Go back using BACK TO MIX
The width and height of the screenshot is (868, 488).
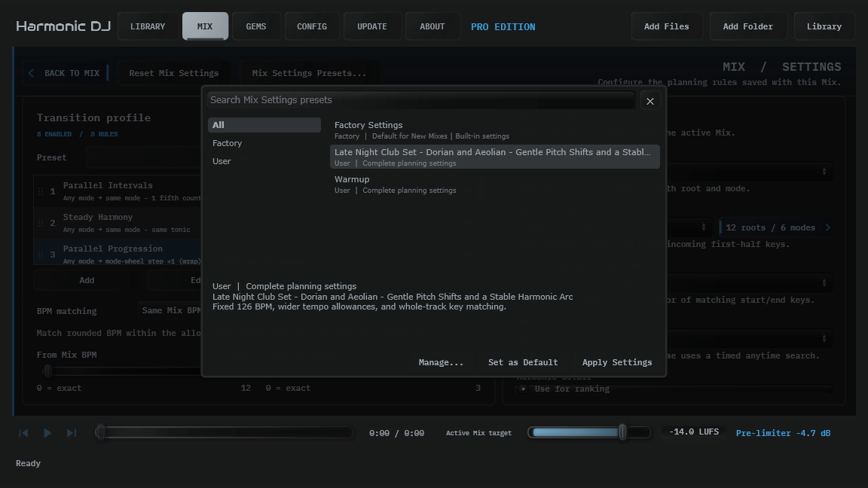point(66,73)
